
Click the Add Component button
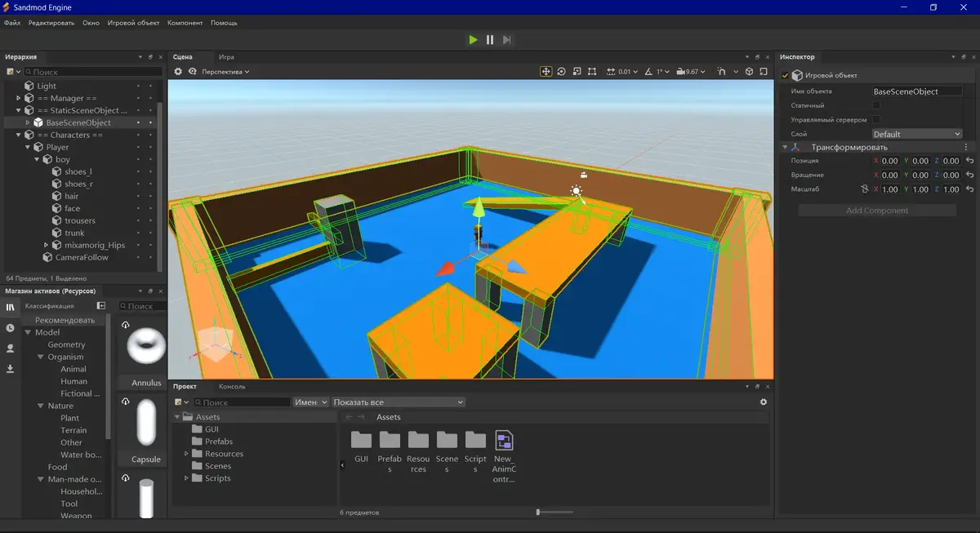[875, 210]
